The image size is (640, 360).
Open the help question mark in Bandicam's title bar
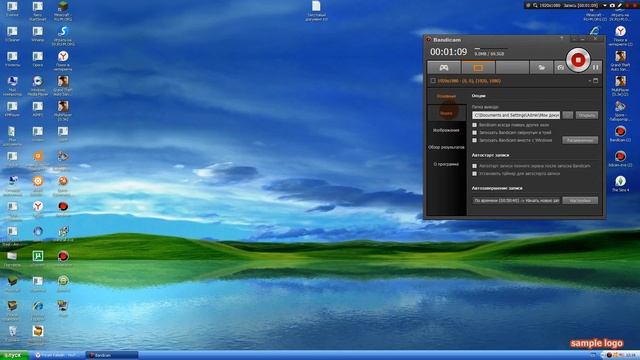click(x=562, y=38)
